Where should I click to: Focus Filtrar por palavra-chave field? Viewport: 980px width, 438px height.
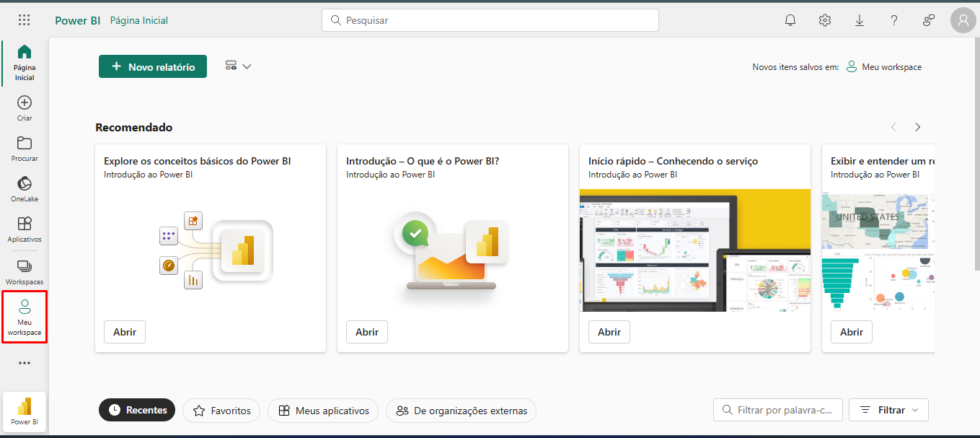(x=778, y=410)
